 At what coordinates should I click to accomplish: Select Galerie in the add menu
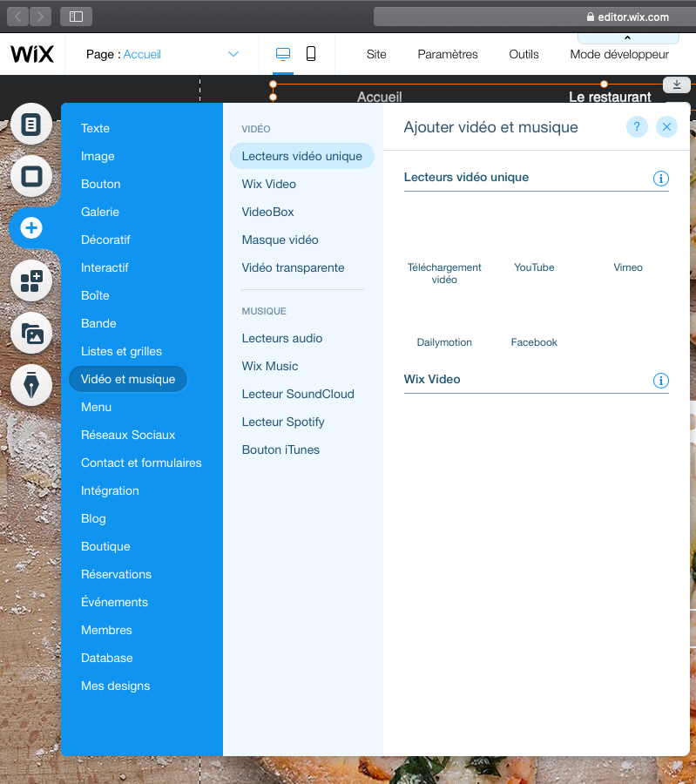100,212
